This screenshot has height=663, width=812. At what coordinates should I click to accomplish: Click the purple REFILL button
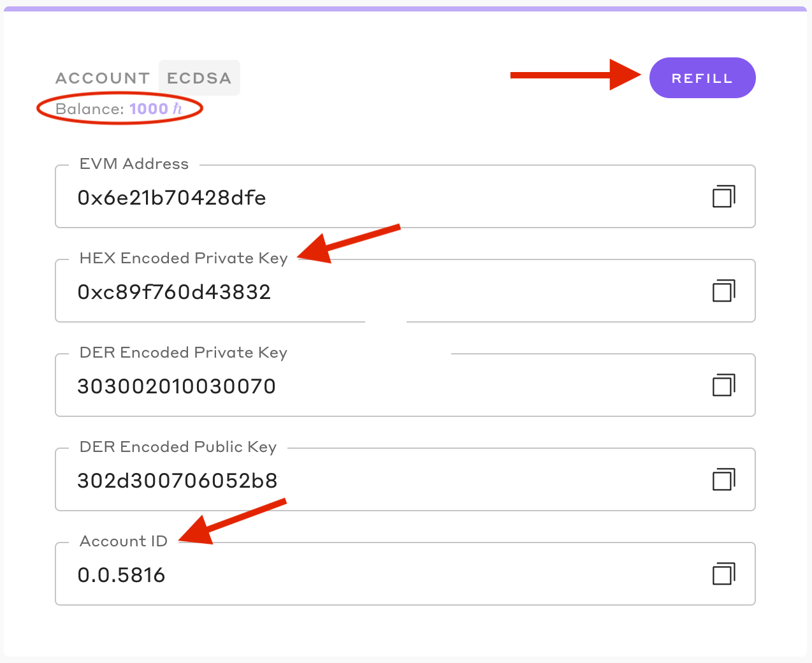[702, 78]
